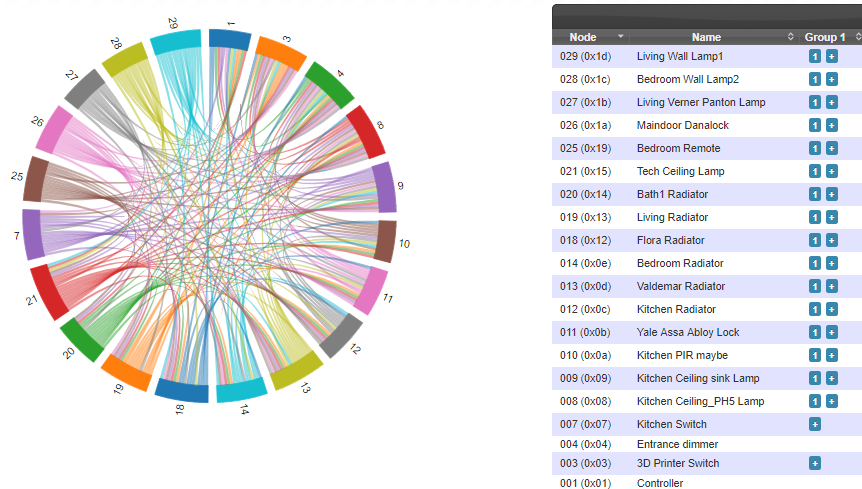The image size is (862, 489).
Task: Click the plus icon in Kitchen Switch row
Action: point(815,425)
